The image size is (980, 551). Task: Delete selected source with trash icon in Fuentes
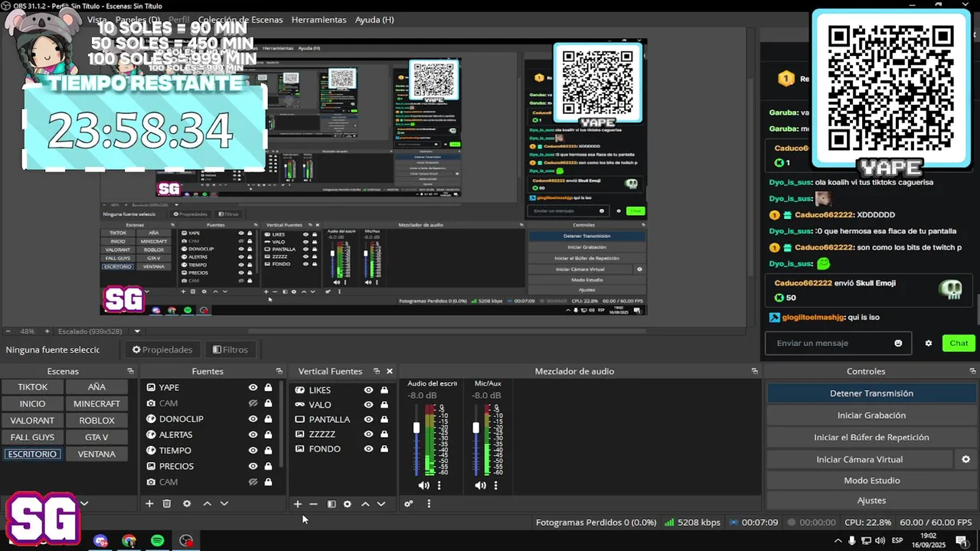167,504
